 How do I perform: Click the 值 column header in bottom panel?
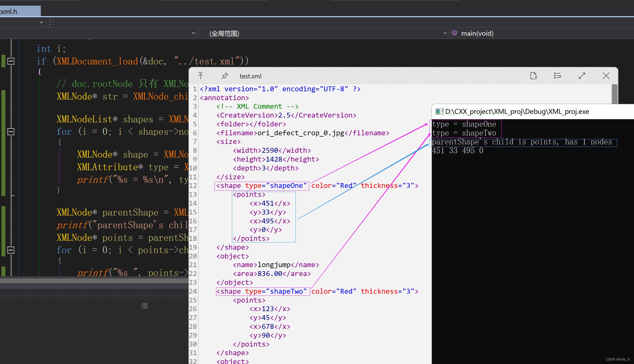tap(145, 305)
